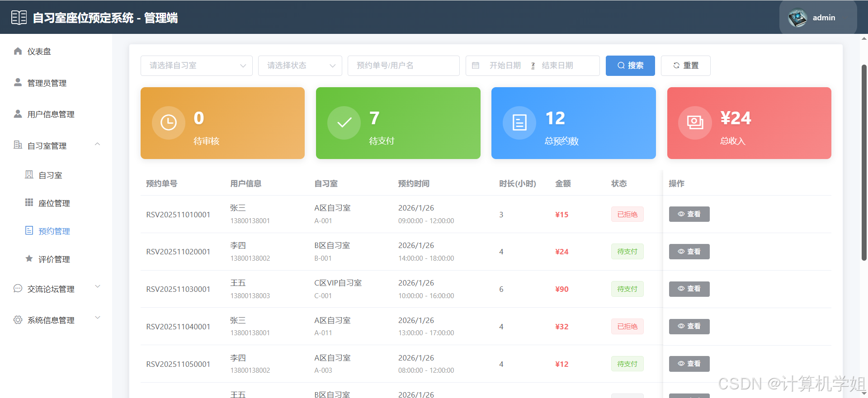Open 管理员管理 menu item

pyautogui.click(x=56, y=83)
